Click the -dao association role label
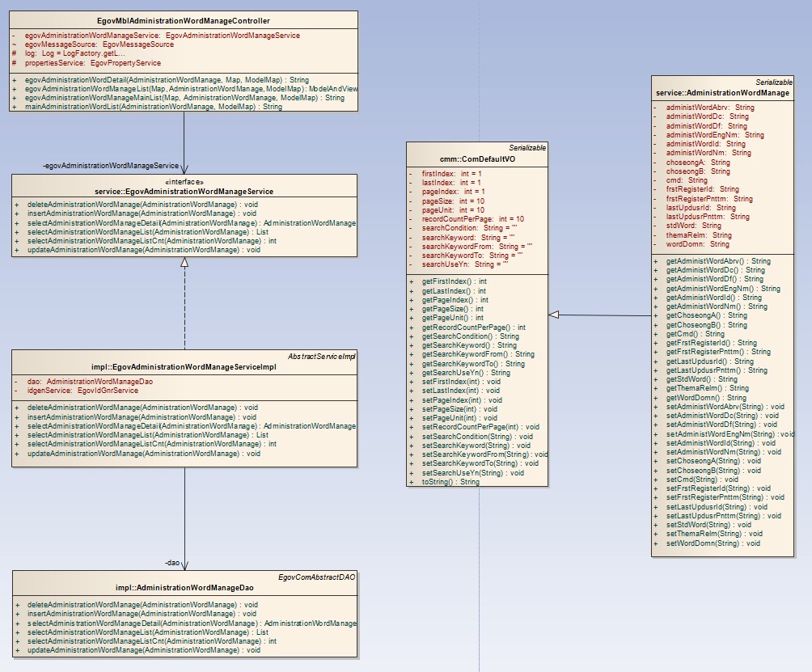Viewport: 812px width, 672px height. pyautogui.click(x=171, y=562)
